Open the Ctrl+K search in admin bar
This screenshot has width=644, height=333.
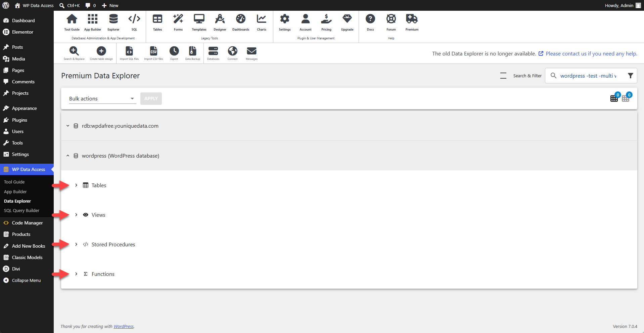[x=70, y=5]
